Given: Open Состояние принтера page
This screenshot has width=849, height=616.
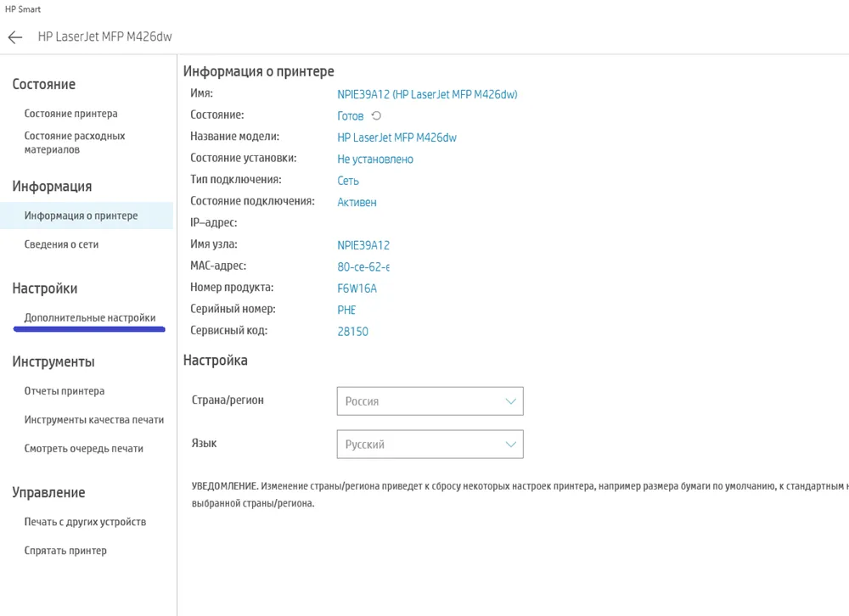Looking at the screenshot, I should (x=71, y=114).
